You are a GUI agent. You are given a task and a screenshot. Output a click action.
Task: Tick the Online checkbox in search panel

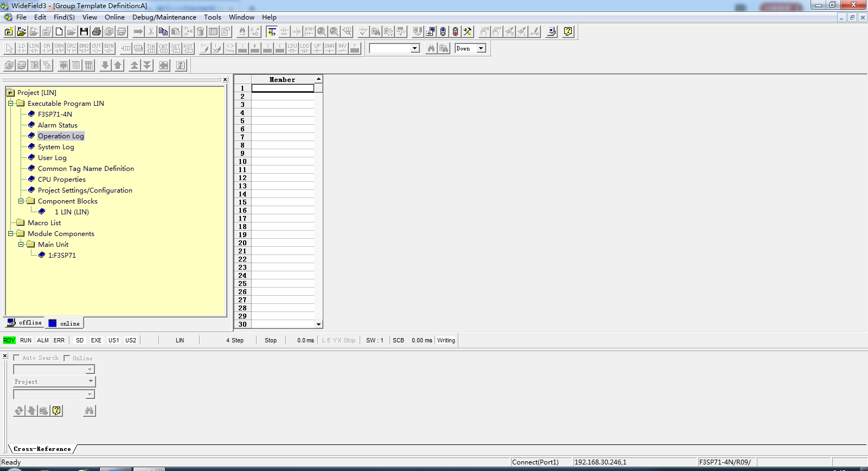[67, 358]
